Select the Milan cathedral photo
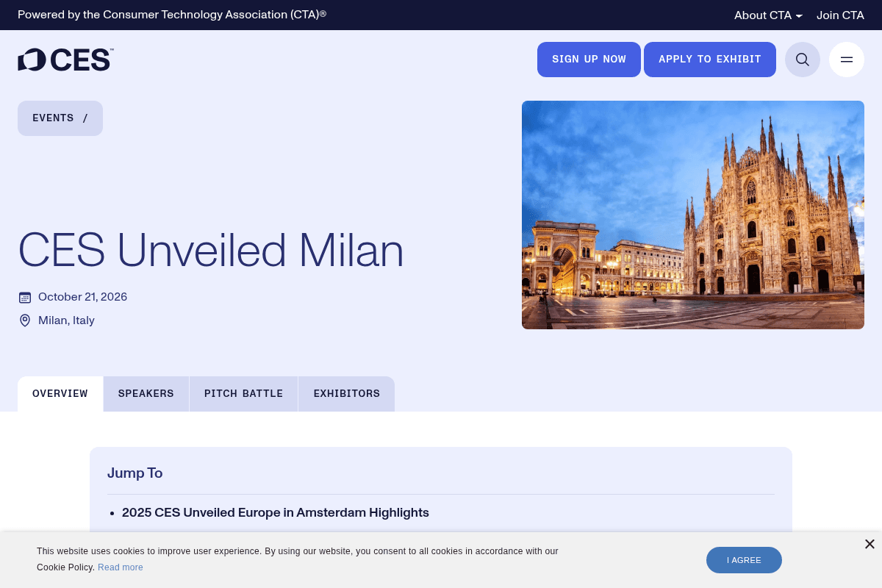 692,215
